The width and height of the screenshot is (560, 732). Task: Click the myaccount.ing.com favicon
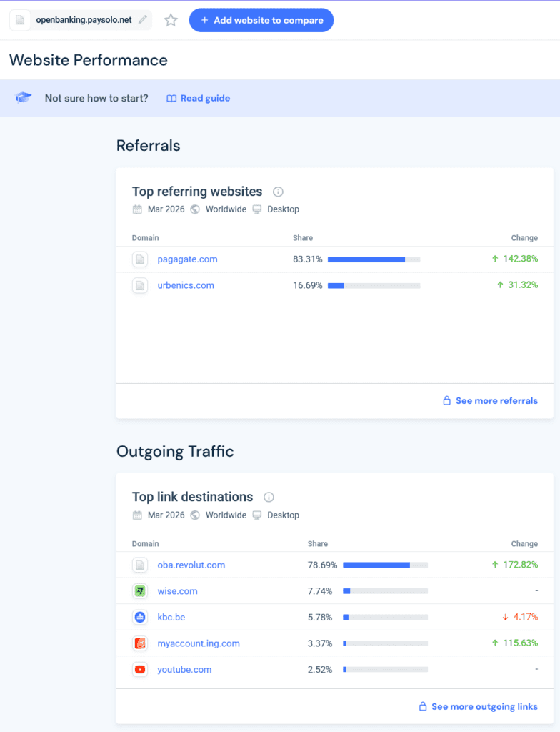pos(140,643)
